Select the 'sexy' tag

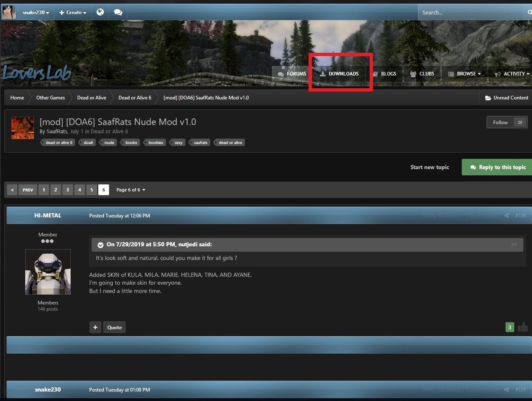178,143
